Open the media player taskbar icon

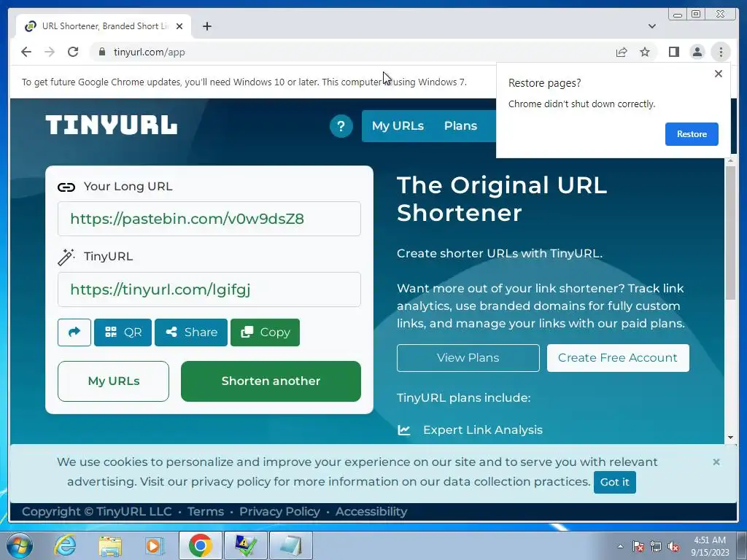[154, 545]
